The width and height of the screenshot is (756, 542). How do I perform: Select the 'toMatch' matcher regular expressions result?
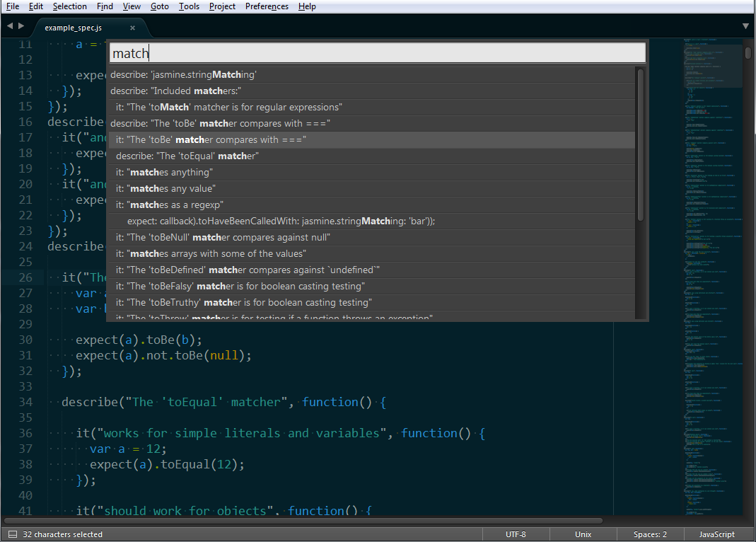[372, 107]
